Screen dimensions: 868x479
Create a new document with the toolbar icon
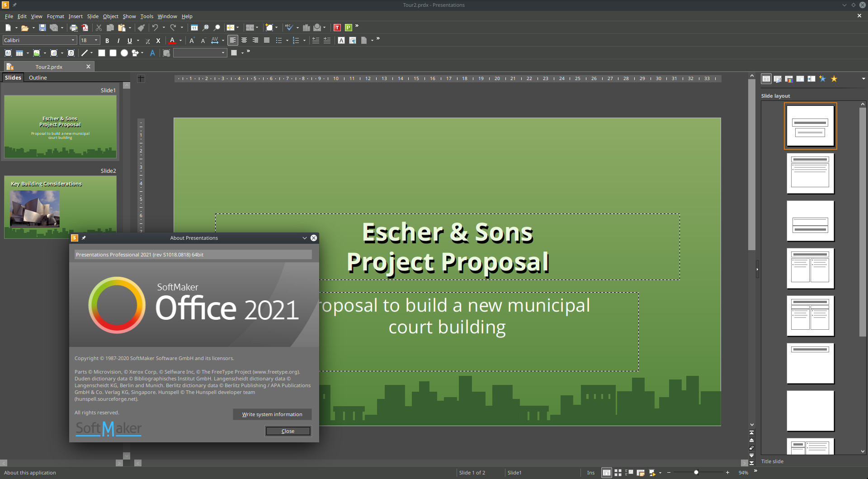pos(8,28)
